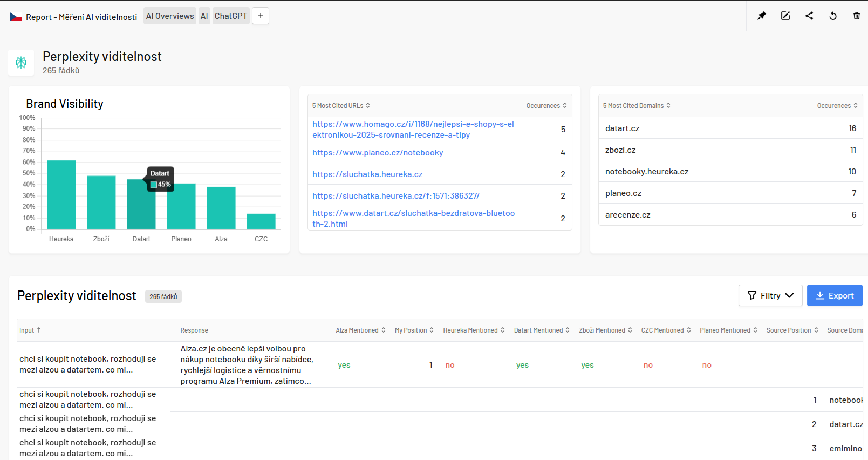Open the Filtry dropdown
The width and height of the screenshot is (868, 460).
pyautogui.click(x=770, y=295)
